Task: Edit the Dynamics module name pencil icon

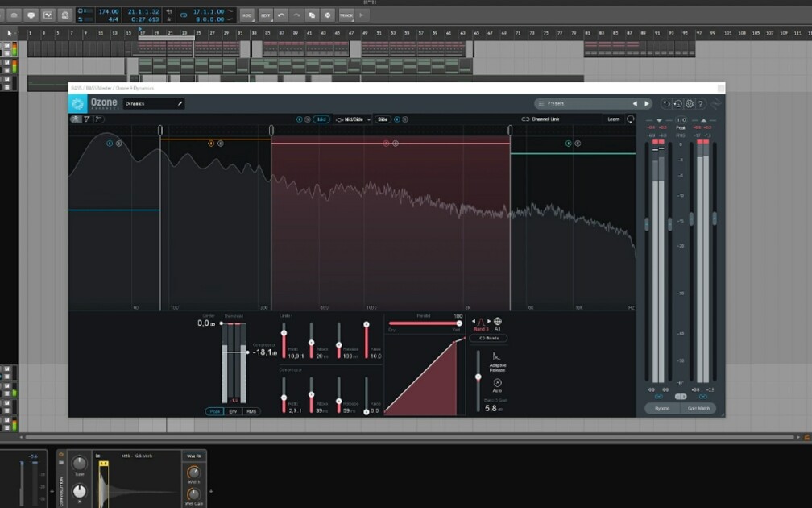Action: (180, 104)
